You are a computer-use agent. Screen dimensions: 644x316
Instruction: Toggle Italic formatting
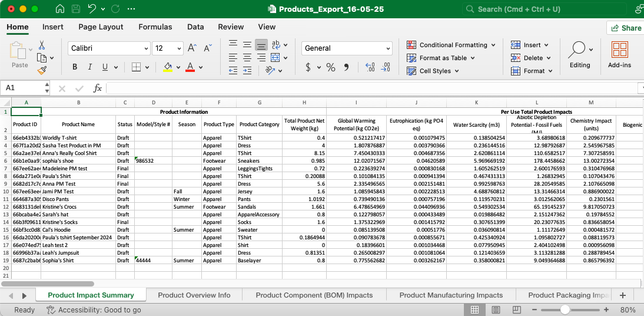point(89,67)
